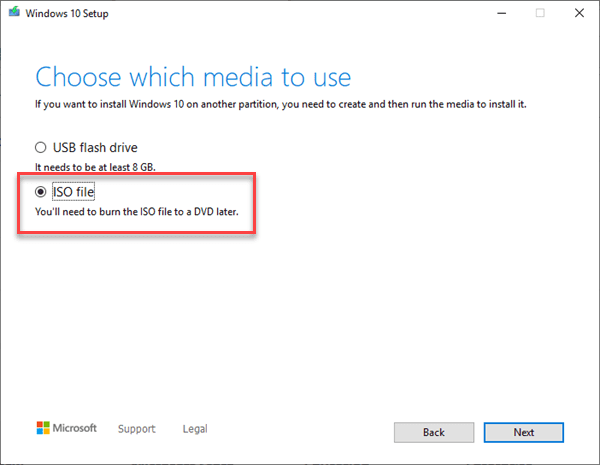Viewport: 600px width, 465px height.
Task: Click the 'If you want to install Windows 10' sentence
Action: point(281,104)
